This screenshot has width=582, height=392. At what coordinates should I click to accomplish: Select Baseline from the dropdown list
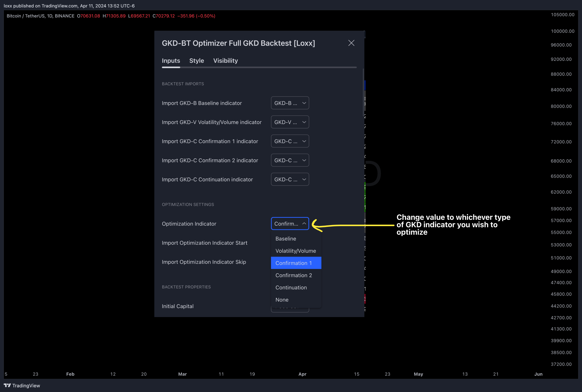tap(296, 239)
